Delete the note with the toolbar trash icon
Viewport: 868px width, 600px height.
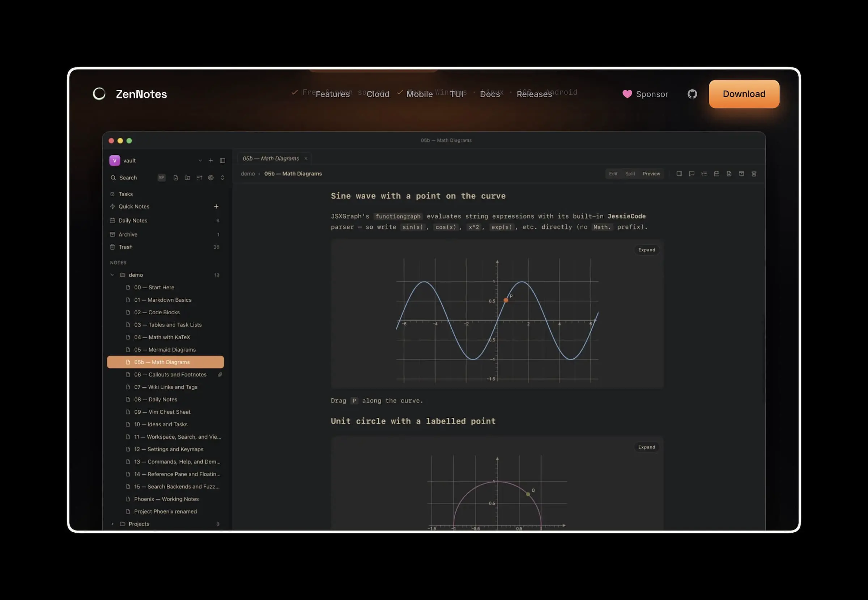tap(754, 174)
